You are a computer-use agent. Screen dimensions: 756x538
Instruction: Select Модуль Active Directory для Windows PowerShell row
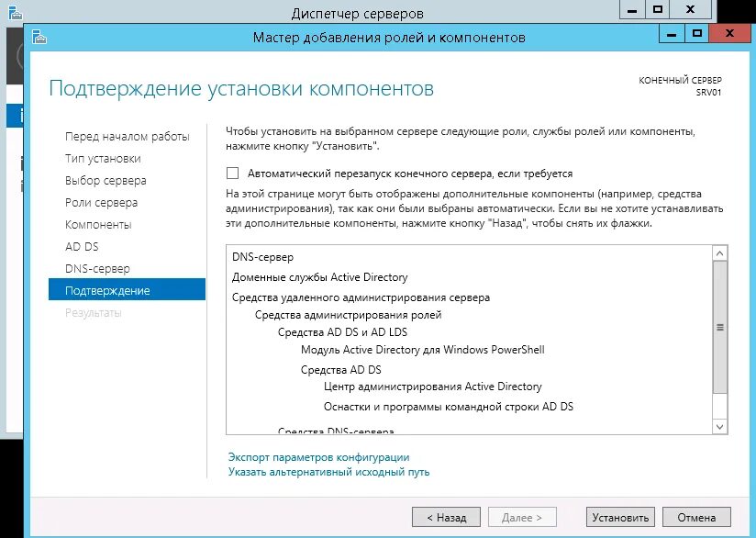(x=422, y=350)
